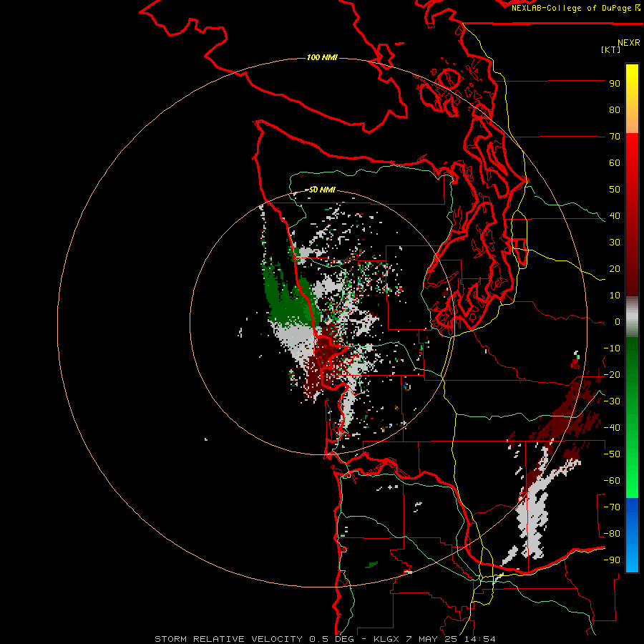
Task: Pick the gray zero-velocity segment of the color bar
Action: (632, 317)
